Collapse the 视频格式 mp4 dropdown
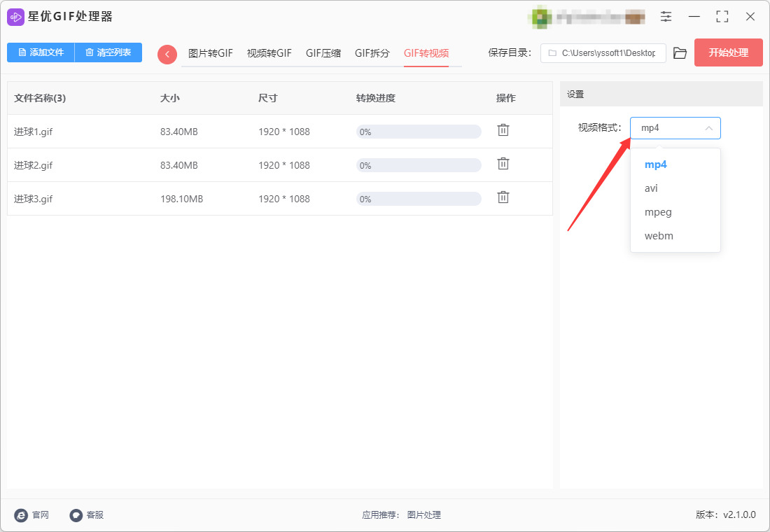This screenshot has height=532, width=770. tap(675, 128)
